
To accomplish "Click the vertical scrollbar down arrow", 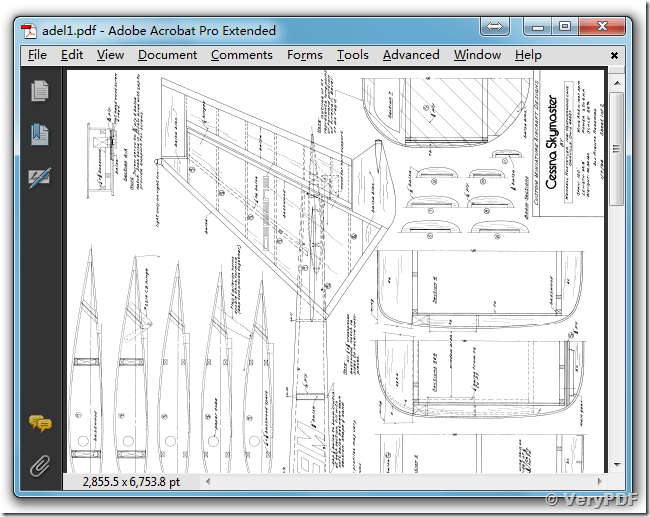I will coord(617,465).
